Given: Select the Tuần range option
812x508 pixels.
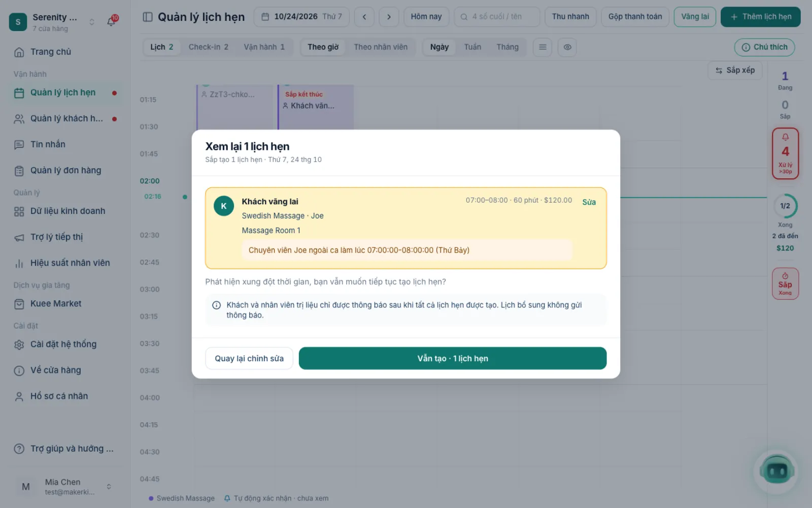Looking at the screenshot, I should [x=472, y=47].
